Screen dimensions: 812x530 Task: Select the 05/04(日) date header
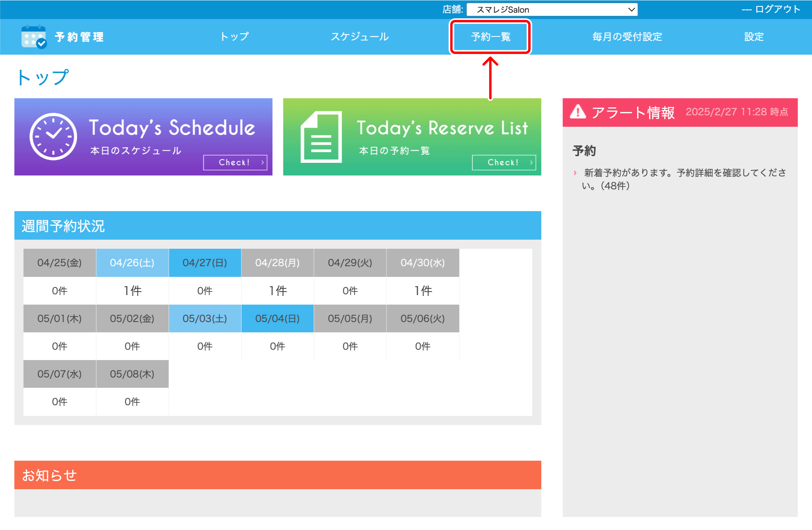point(278,318)
